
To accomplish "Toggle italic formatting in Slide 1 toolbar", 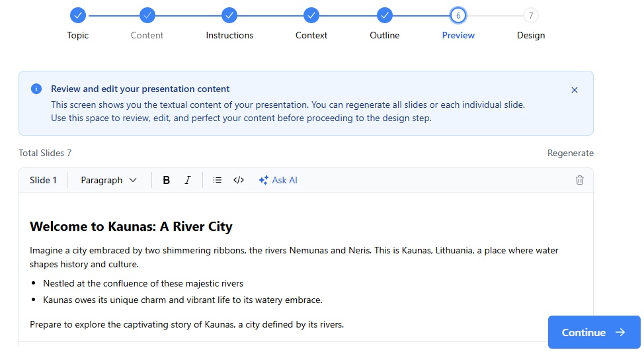I will tap(187, 180).
